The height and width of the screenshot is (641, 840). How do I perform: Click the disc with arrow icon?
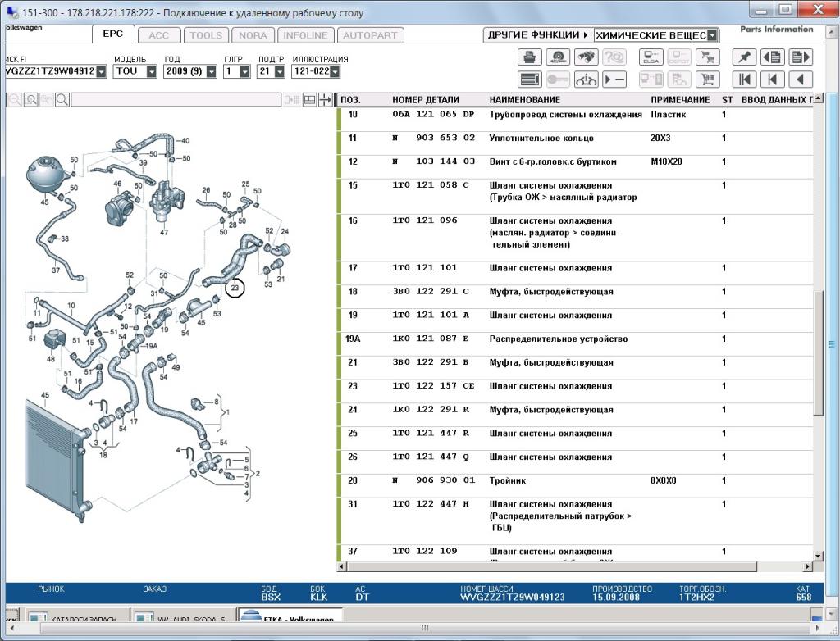pos(558,57)
